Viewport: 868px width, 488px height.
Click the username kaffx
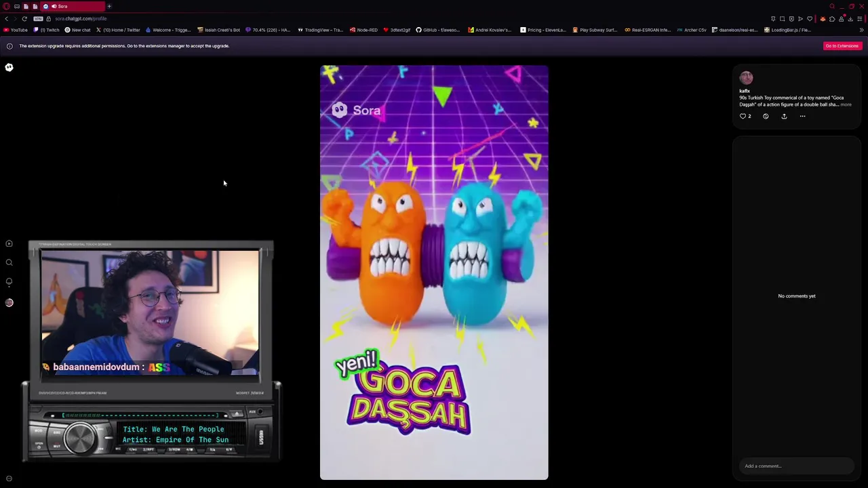pyautogui.click(x=745, y=91)
